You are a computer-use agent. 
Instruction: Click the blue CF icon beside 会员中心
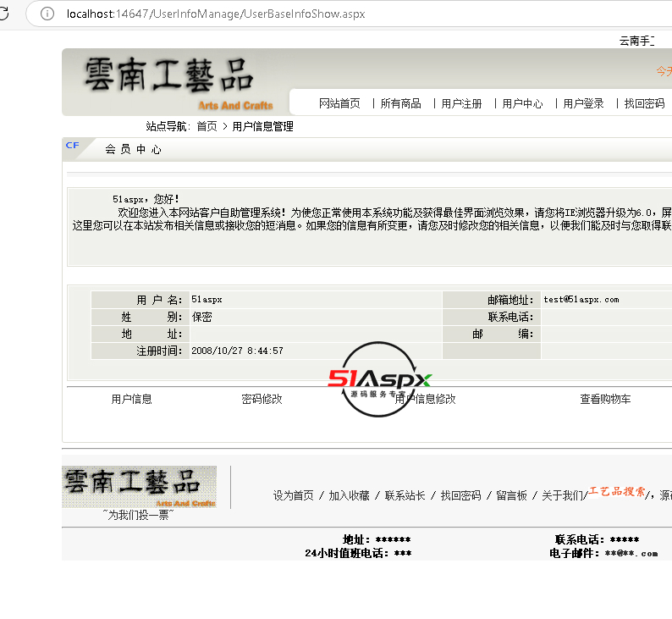coord(73,146)
